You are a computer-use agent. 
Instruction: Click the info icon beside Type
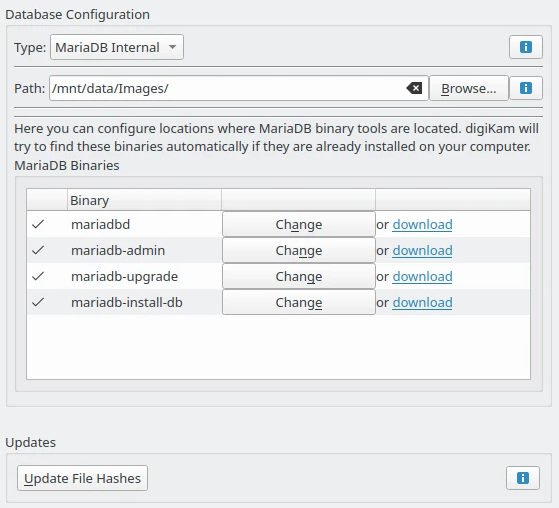coord(526,47)
